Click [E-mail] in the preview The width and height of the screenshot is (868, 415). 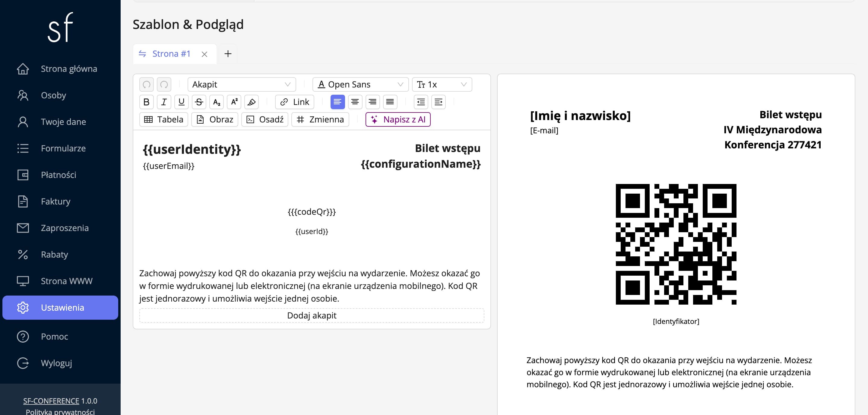pyautogui.click(x=544, y=131)
